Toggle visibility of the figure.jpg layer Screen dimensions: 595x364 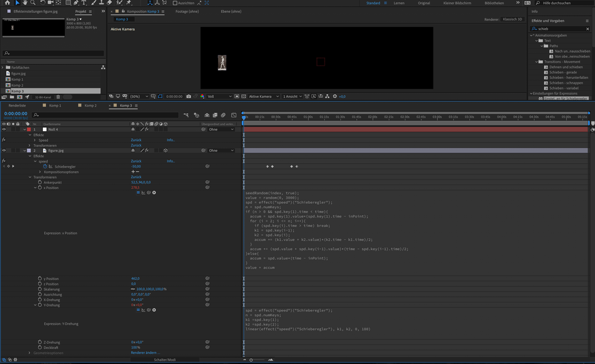click(4, 151)
